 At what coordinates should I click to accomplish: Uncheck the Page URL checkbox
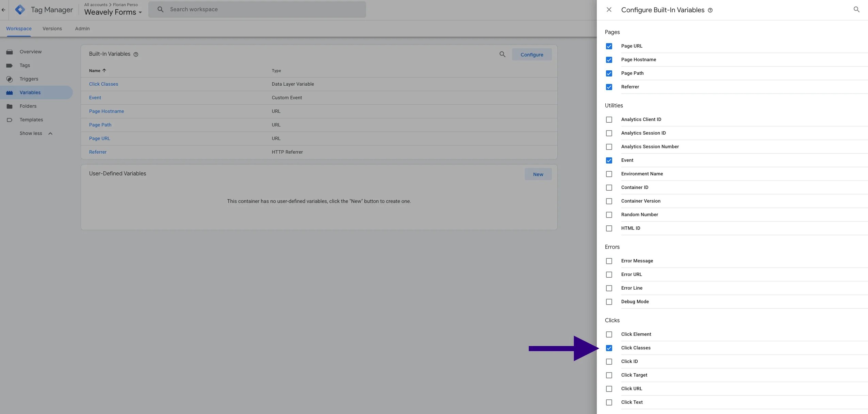click(x=609, y=46)
